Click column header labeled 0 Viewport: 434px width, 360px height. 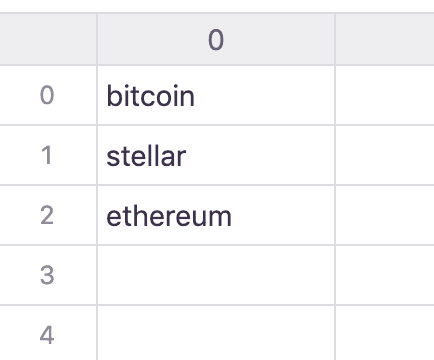pyautogui.click(x=216, y=39)
